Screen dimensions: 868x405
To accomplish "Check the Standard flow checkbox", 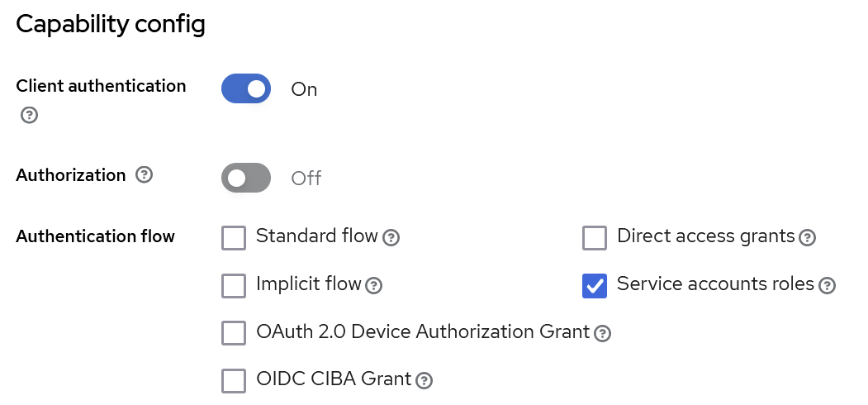I will (x=234, y=238).
